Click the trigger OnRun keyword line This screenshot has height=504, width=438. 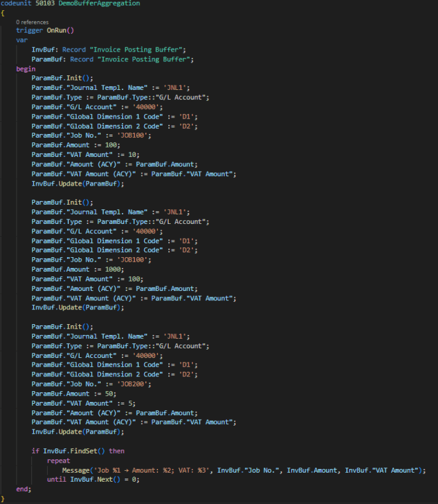pos(45,30)
